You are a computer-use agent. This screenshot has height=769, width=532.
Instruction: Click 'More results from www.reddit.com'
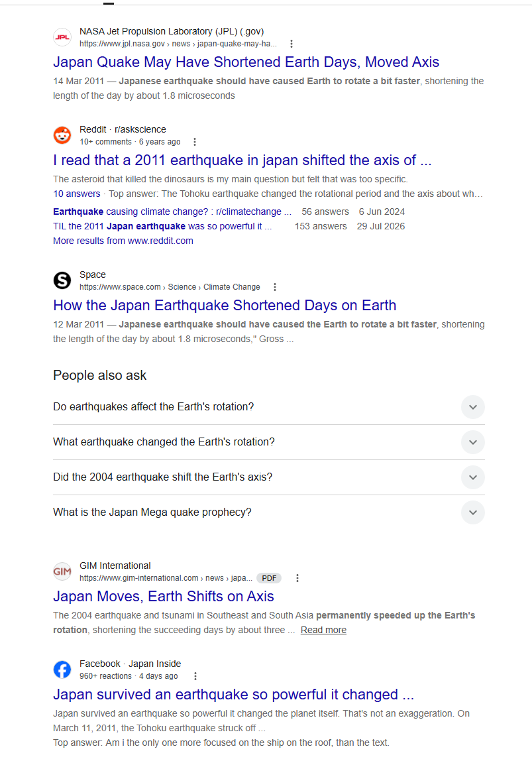point(123,241)
